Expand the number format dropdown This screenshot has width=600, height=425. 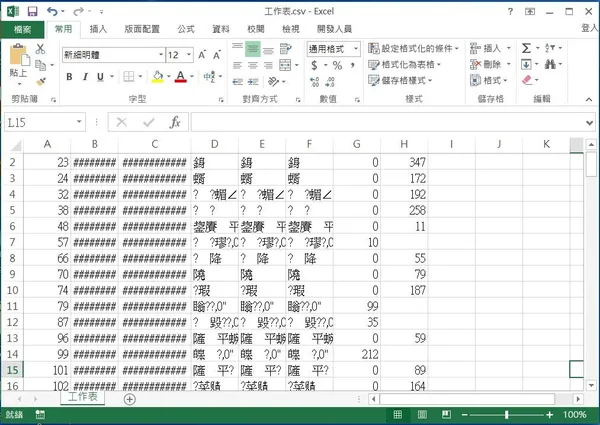click(356, 49)
